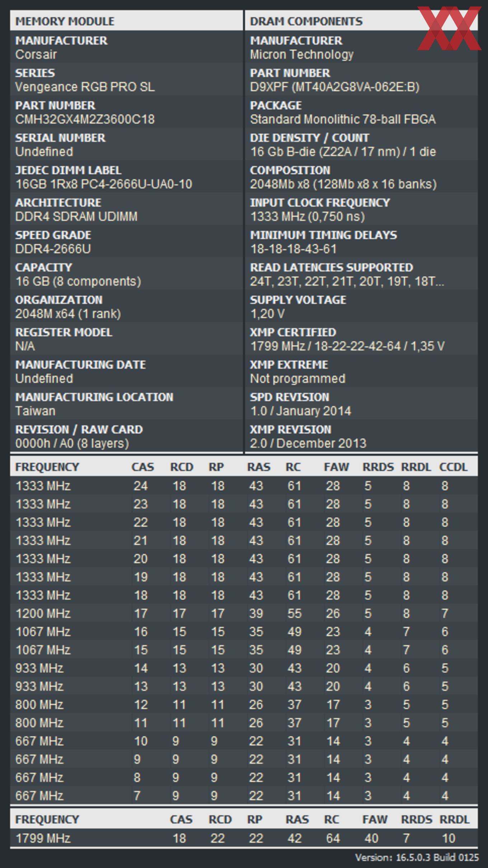488x868 pixels.
Task: Select raw card '0000h / A0 (8 layers)'
Action: 72,443
